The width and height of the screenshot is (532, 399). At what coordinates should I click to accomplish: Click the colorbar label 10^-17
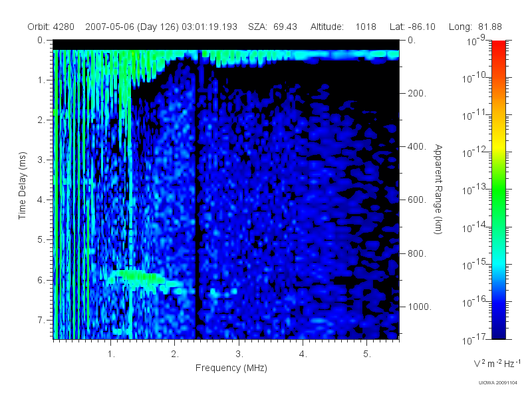474,339
